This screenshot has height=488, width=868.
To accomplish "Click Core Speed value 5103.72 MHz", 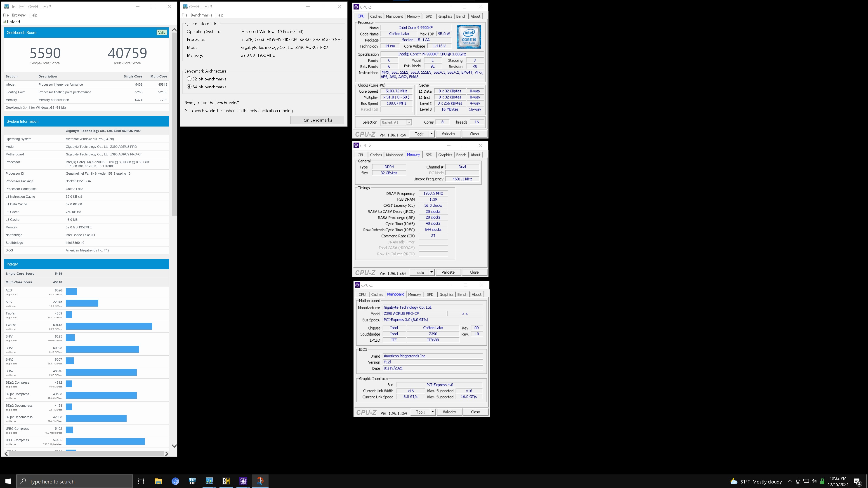I will tap(396, 91).
